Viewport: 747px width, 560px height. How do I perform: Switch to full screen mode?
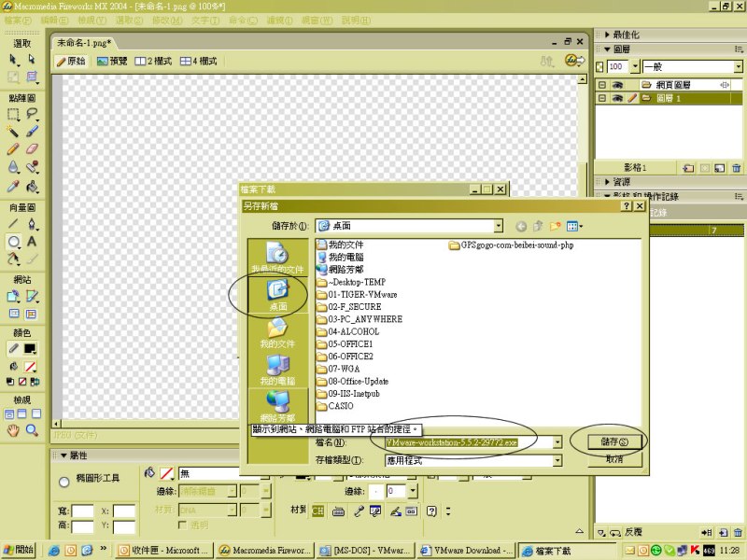coord(36,413)
